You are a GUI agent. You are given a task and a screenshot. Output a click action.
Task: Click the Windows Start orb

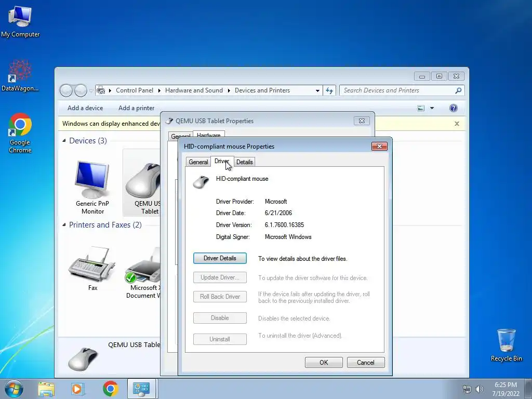[x=14, y=389]
